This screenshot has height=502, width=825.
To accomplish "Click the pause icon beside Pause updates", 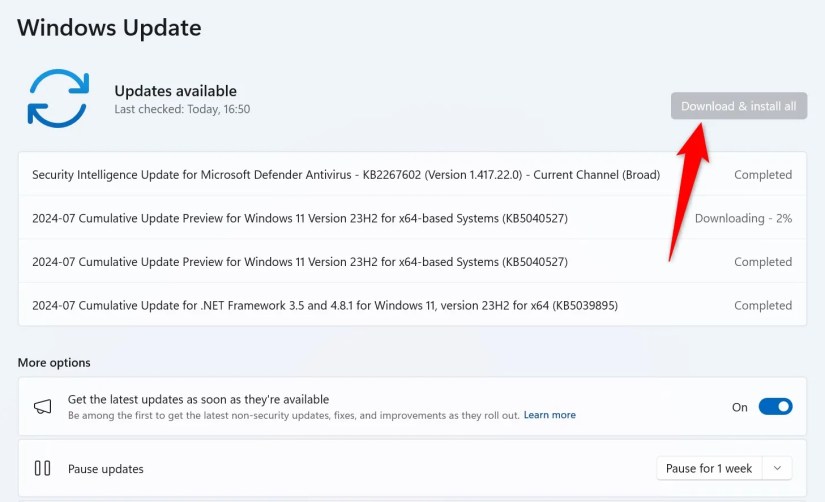I will click(43, 468).
